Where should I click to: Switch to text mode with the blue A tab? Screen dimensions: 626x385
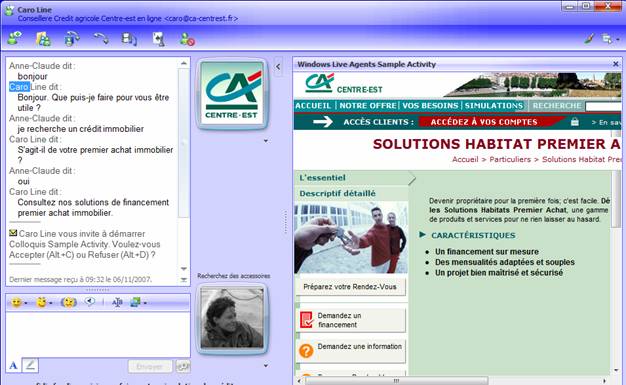(13, 365)
